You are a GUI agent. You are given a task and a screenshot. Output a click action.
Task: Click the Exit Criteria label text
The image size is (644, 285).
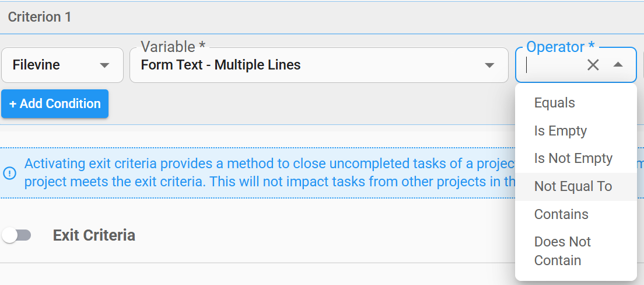(x=94, y=235)
